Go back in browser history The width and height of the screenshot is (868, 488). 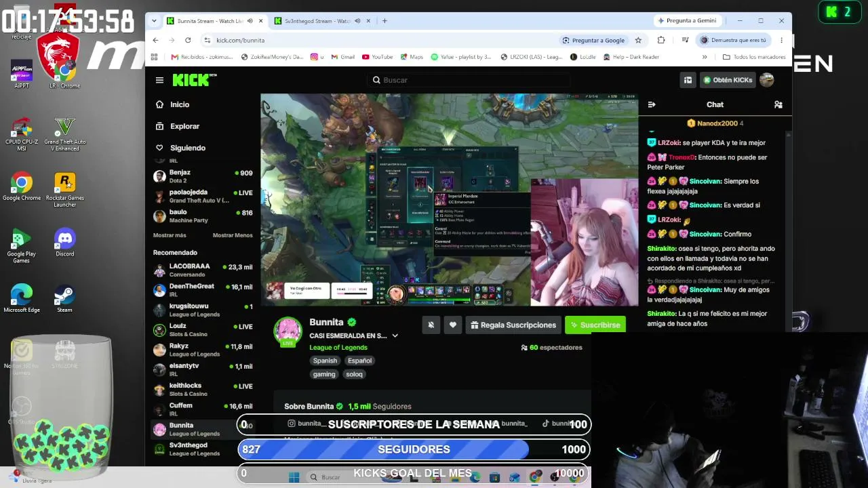[x=156, y=40]
